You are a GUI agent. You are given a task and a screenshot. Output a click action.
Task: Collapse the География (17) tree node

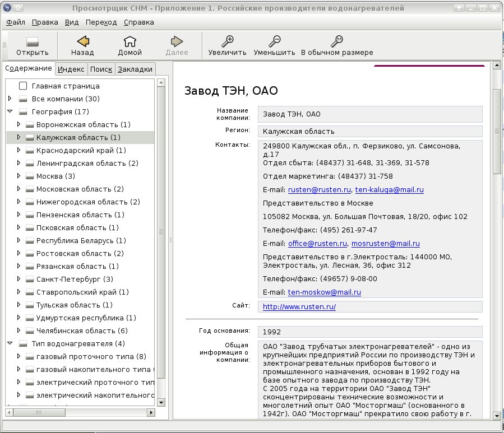point(10,111)
